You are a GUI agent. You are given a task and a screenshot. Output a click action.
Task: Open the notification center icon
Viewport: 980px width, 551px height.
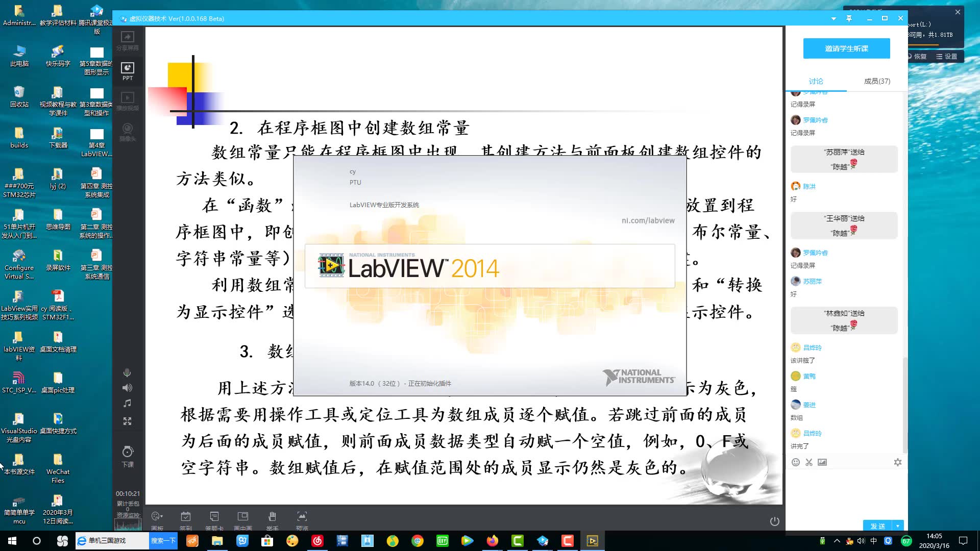tap(963, 541)
